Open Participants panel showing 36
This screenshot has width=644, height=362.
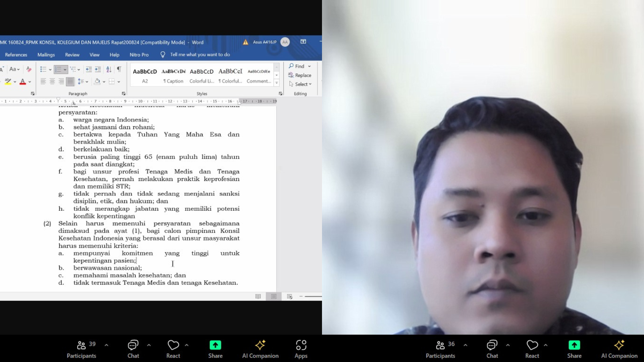click(x=440, y=349)
